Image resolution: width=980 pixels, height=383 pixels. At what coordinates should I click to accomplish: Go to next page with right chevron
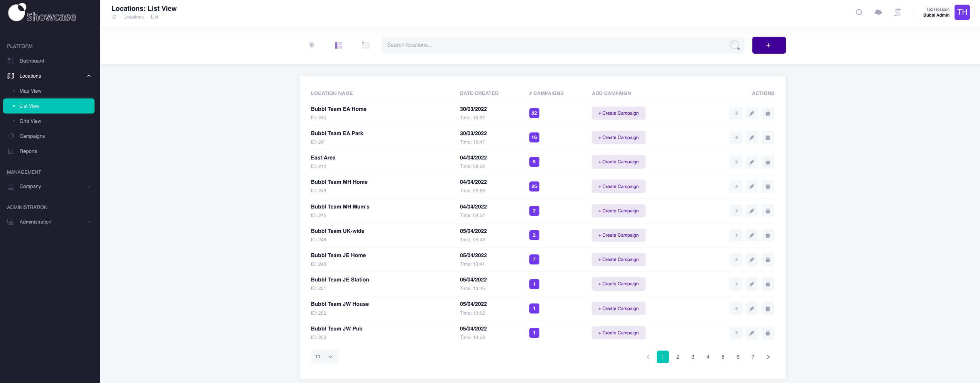point(768,357)
